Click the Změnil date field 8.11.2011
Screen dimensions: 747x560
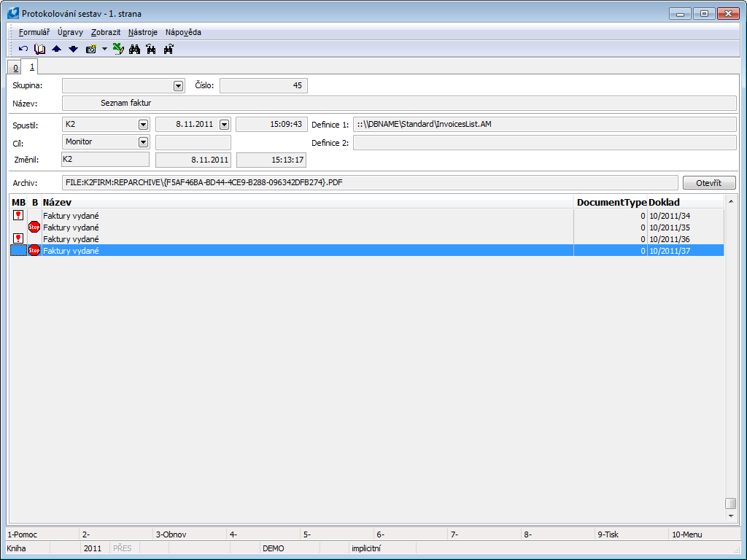(193, 160)
